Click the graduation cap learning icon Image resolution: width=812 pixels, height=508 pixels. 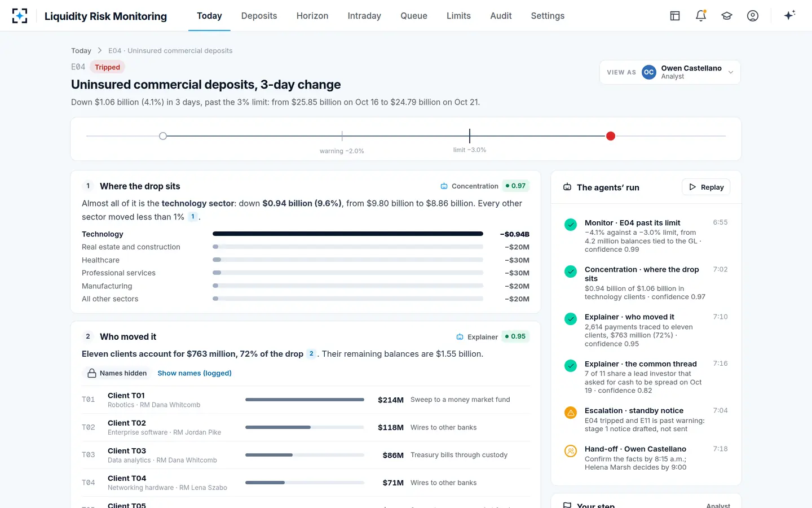(727, 16)
